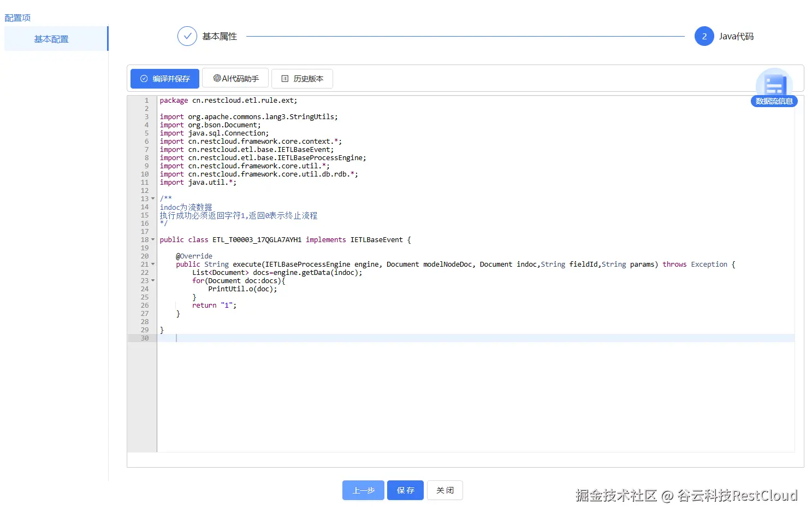Click the 配置项 heading
The image size is (812, 517).
click(x=17, y=17)
